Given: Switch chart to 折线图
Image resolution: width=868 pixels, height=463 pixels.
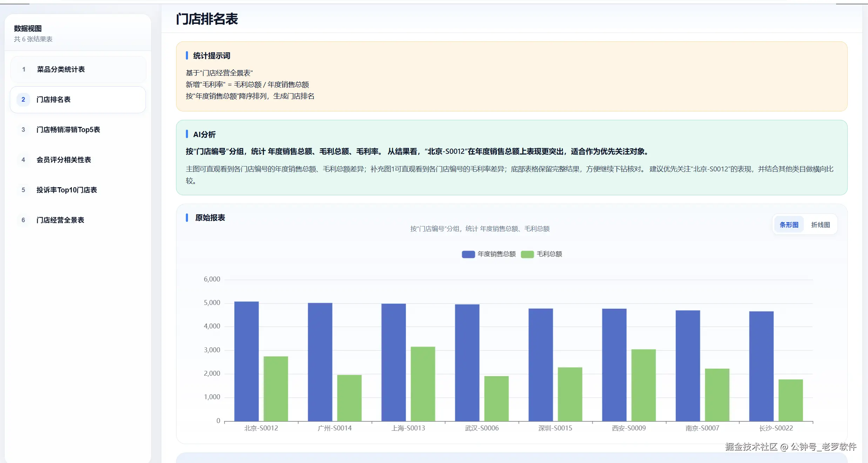Looking at the screenshot, I should pos(820,225).
